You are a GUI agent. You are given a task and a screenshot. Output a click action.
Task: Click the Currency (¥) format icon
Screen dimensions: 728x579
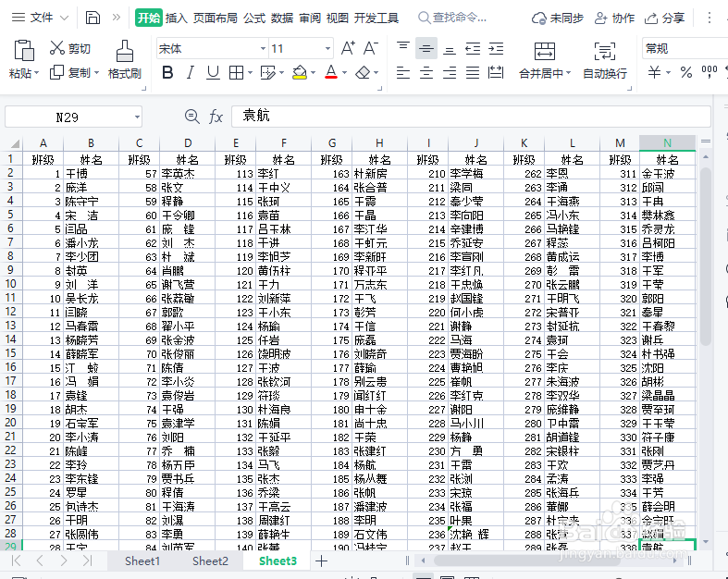[x=654, y=72]
